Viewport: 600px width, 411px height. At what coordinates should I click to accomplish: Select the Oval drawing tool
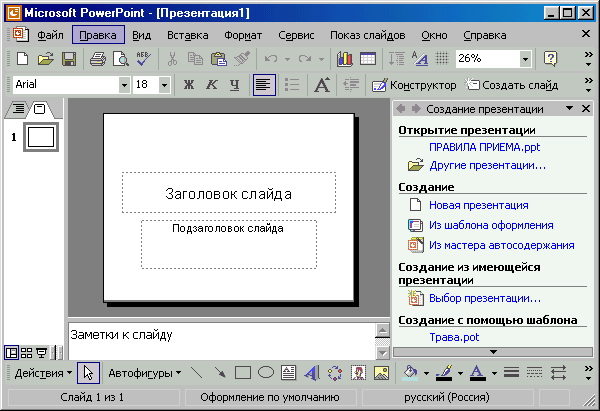click(266, 373)
